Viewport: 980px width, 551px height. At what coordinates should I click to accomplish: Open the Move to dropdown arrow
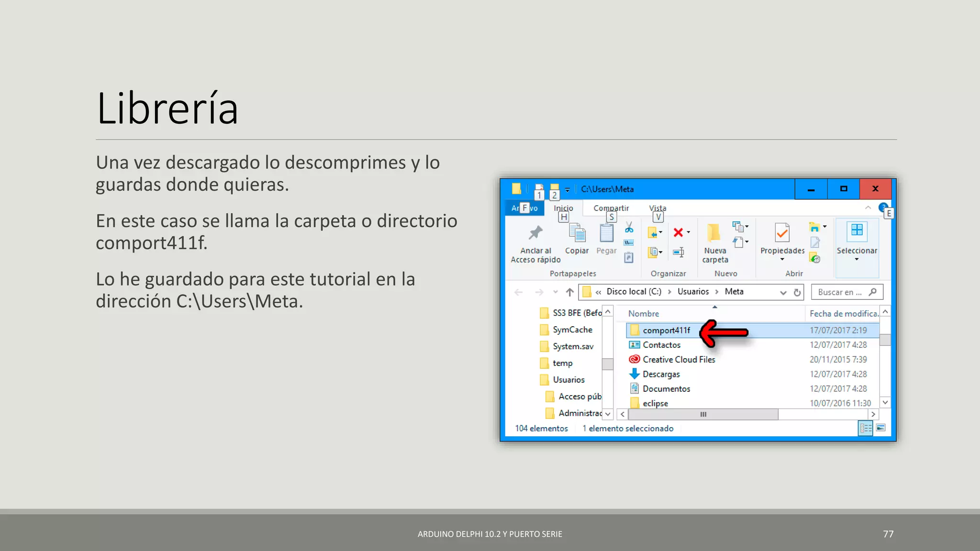[660, 232]
